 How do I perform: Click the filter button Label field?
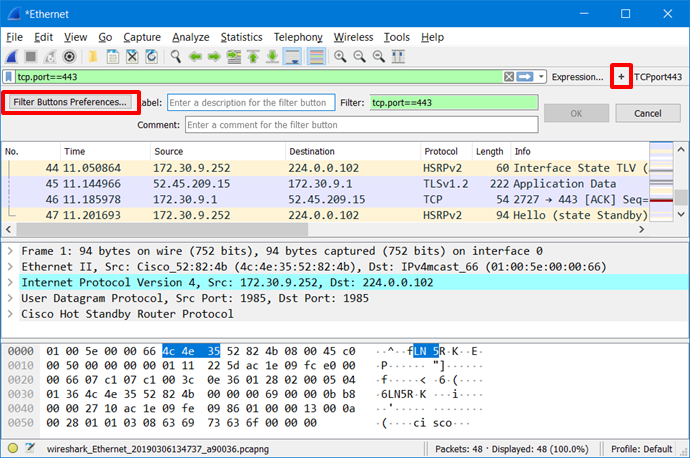coord(251,103)
